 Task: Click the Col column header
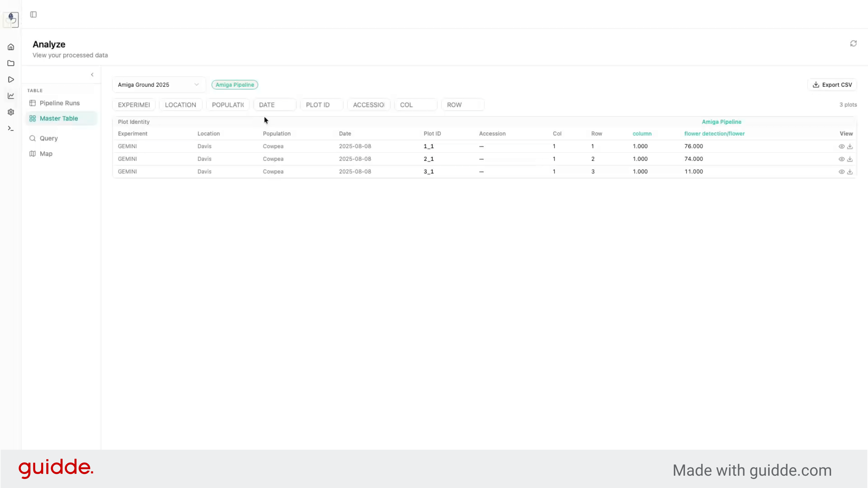point(557,133)
